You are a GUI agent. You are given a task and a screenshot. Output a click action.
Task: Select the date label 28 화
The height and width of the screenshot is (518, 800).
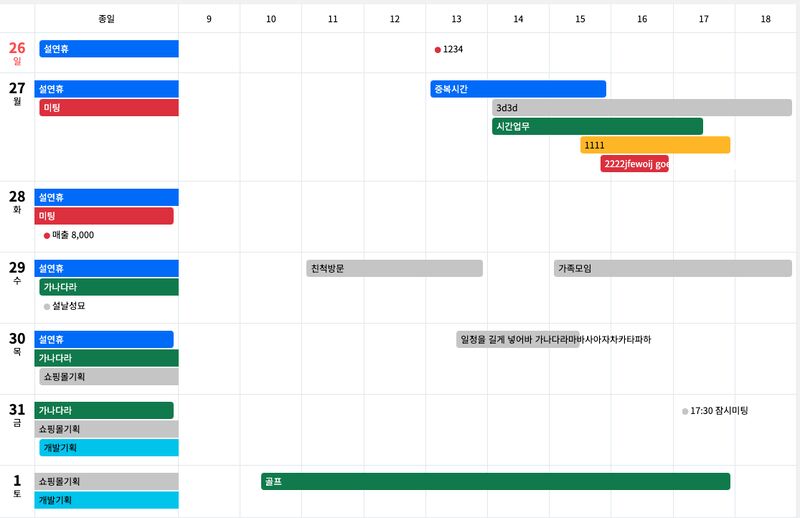pyautogui.click(x=17, y=202)
